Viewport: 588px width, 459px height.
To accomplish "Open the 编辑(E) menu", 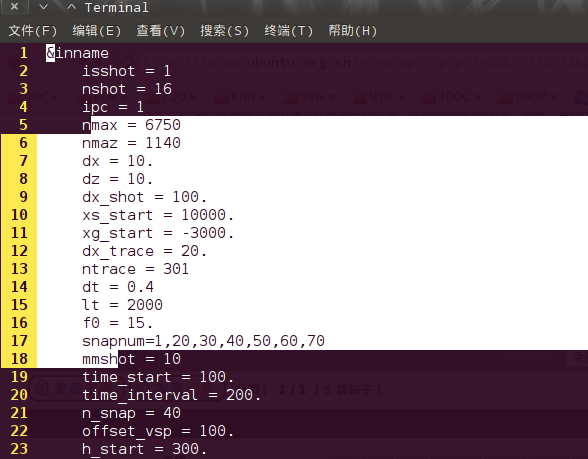I will pyautogui.click(x=97, y=31).
